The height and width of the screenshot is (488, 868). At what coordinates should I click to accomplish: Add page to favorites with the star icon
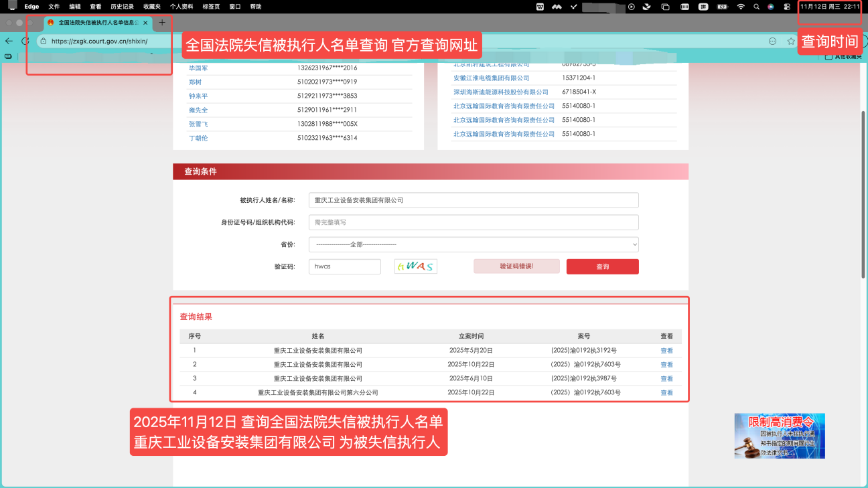[x=791, y=41]
